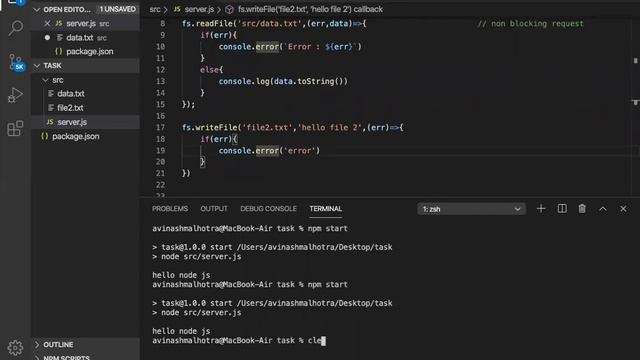640x360 pixels.
Task: Collapse the src folder
Action: point(46,80)
